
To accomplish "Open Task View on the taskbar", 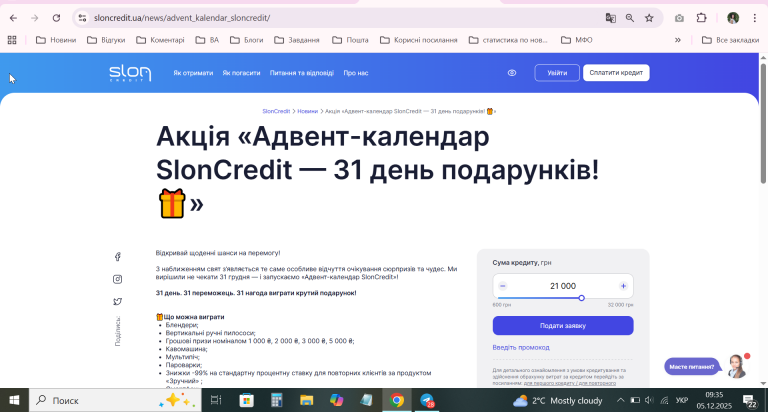I will pos(216,400).
